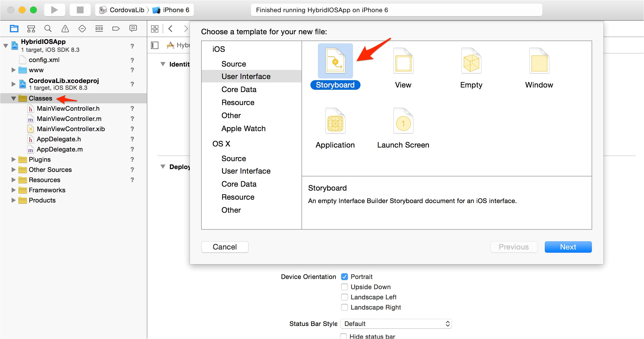Choose the iPhone 6 run destination
This screenshot has width=644, height=339.
coord(171,10)
